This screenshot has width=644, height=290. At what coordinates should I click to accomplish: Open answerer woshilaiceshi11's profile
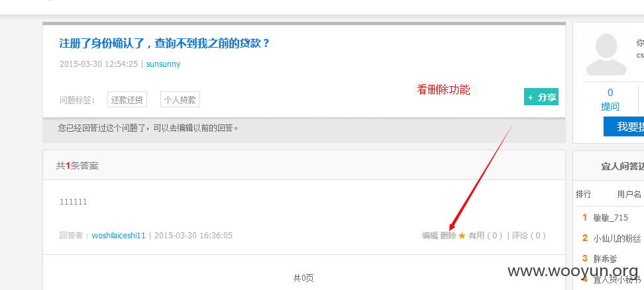pos(119,236)
